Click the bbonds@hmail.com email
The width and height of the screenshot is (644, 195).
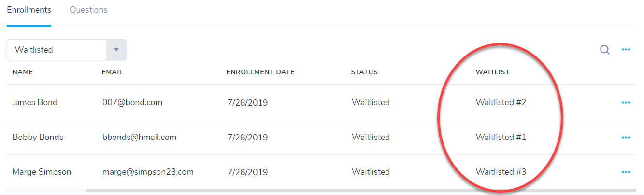139,137
